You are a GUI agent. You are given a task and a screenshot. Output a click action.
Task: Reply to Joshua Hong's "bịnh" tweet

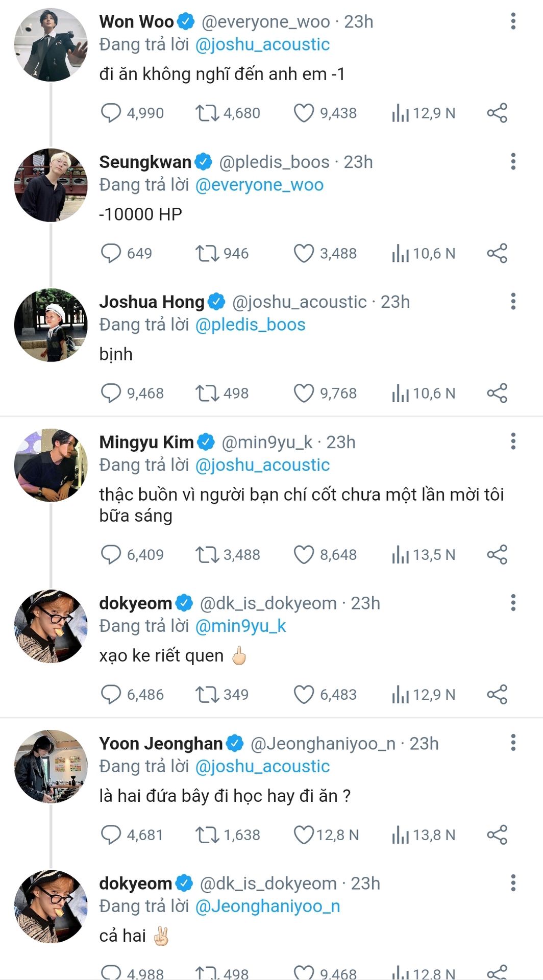click(x=111, y=393)
